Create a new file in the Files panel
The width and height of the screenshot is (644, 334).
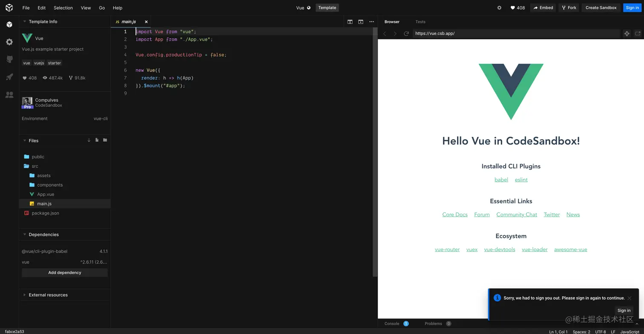[x=97, y=140]
